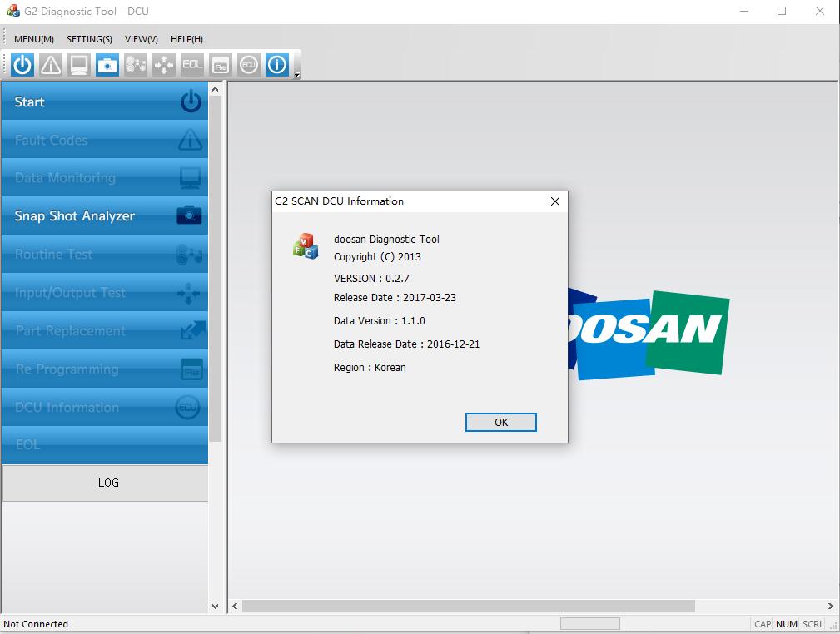Open the MENU(M) menu
Screen dimensions: 840x634
click(x=34, y=39)
